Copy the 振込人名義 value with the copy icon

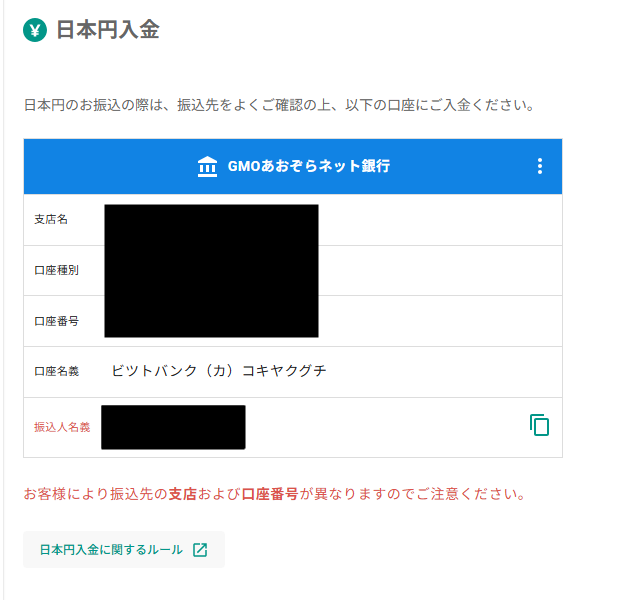(x=539, y=425)
